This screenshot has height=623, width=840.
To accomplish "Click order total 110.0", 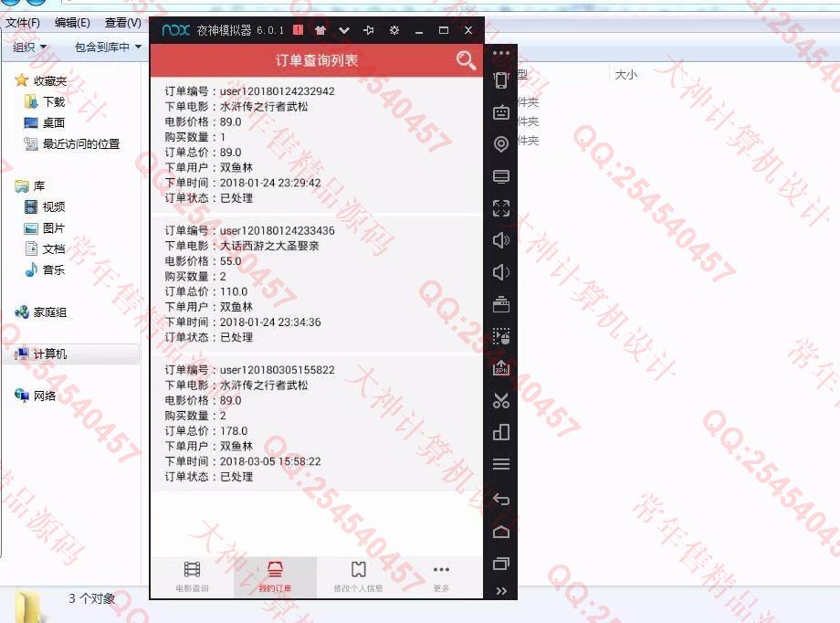I will 234,291.
